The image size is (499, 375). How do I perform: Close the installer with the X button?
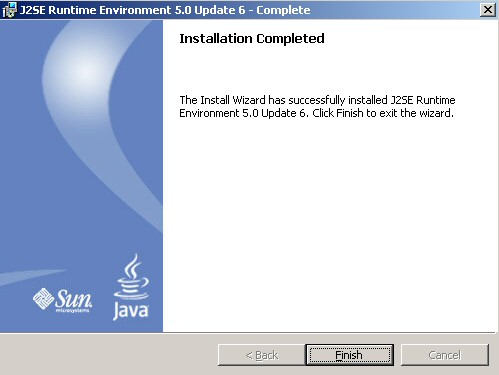coord(488,10)
